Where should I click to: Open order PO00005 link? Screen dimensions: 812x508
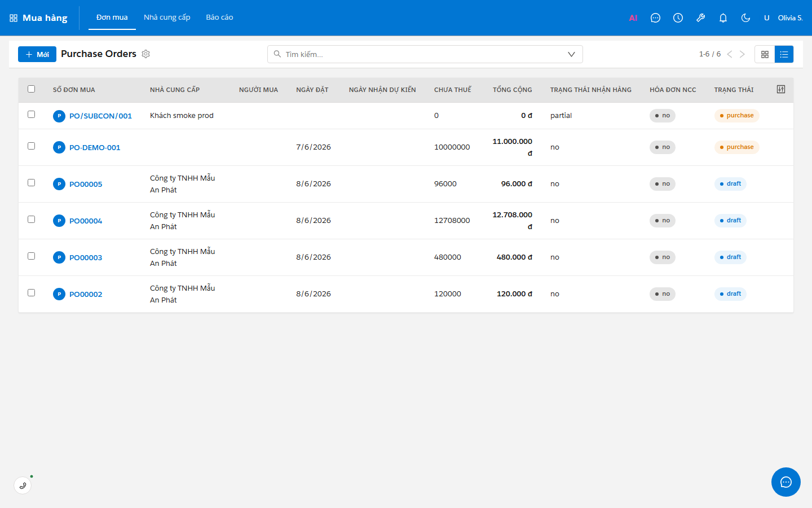click(86, 184)
